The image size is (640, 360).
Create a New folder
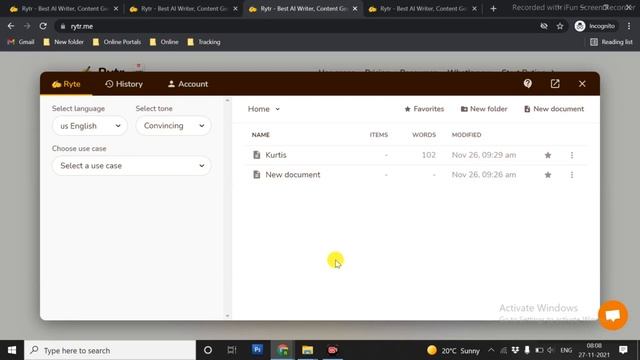(484, 109)
